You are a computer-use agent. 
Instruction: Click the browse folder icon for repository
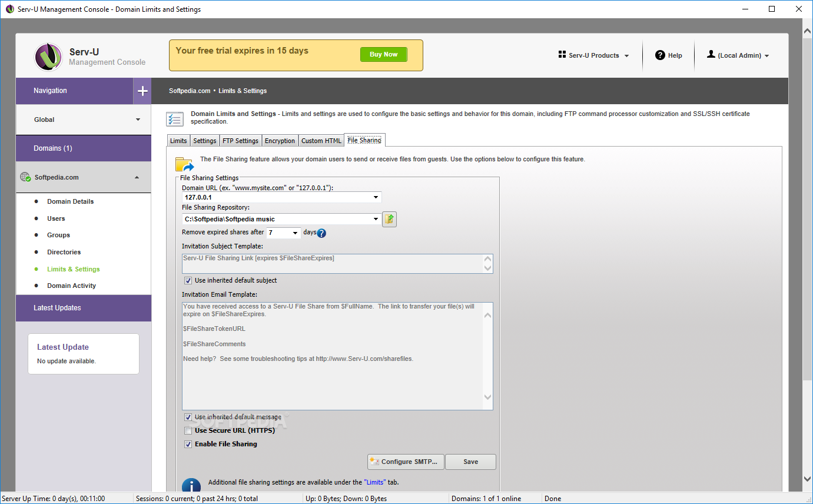[x=389, y=219]
